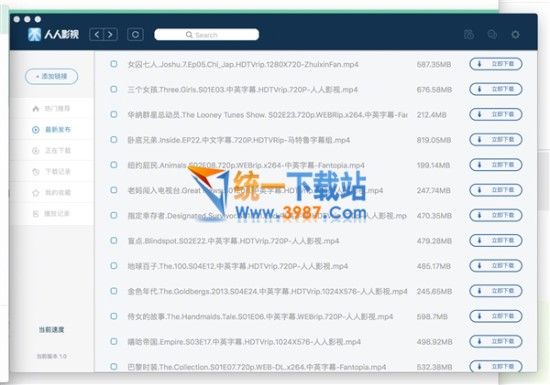Check the box for Blindspot.S02E22 file

pyautogui.click(x=114, y=241)
